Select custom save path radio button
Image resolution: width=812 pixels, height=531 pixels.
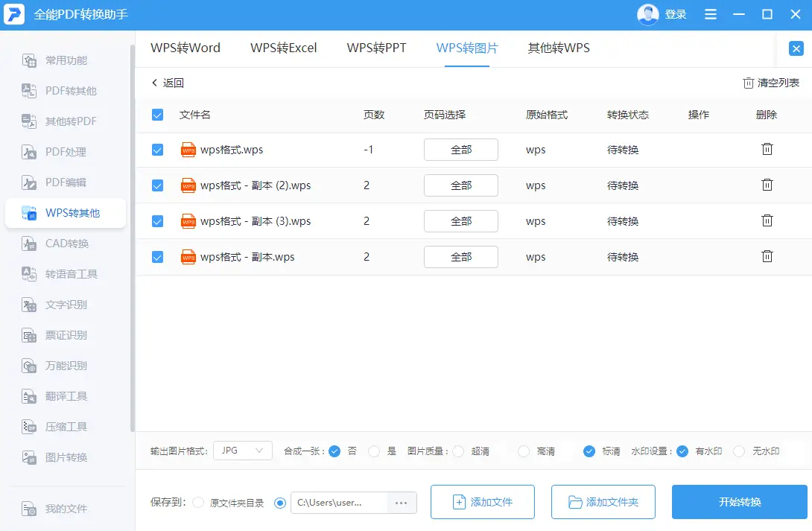(x=280, y=503)
